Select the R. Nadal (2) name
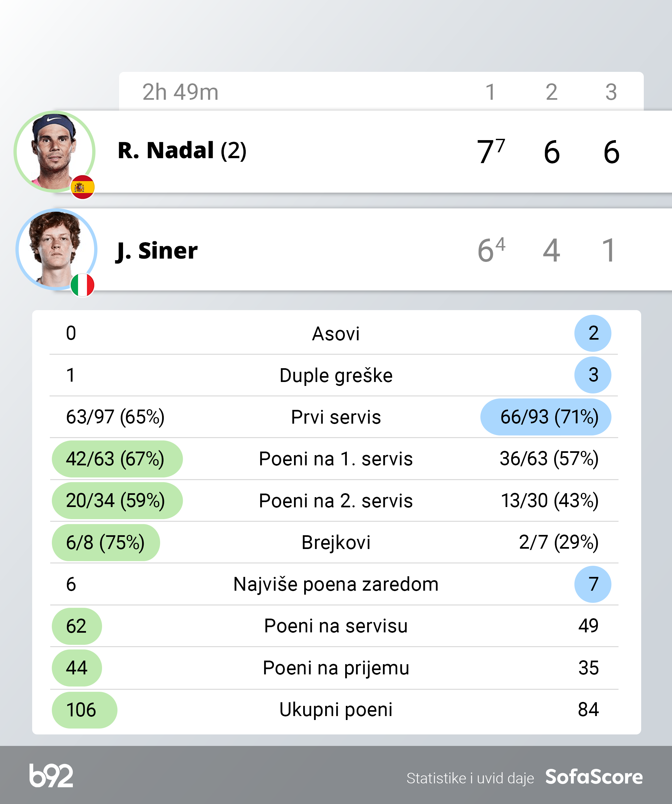This screenshot has height=804, width=672. pos(181,150)
